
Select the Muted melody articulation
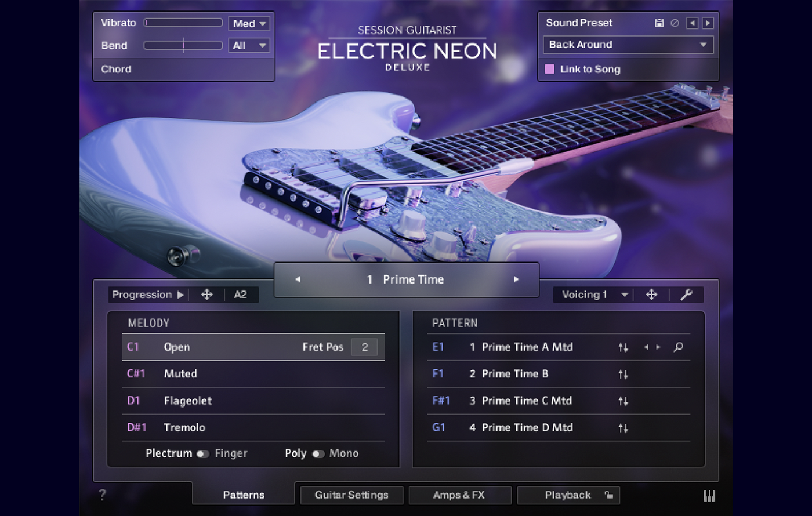[253, 374]
